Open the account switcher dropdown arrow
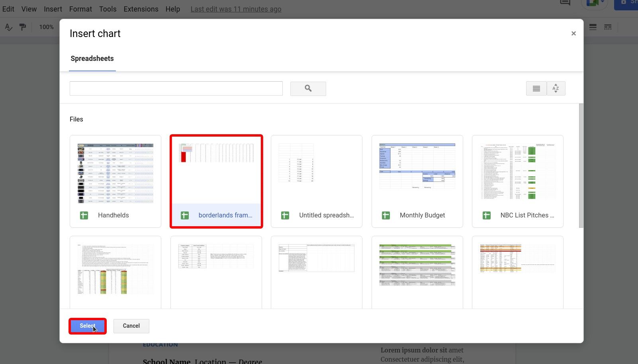The image size is (638, 364). pos(602,2)
